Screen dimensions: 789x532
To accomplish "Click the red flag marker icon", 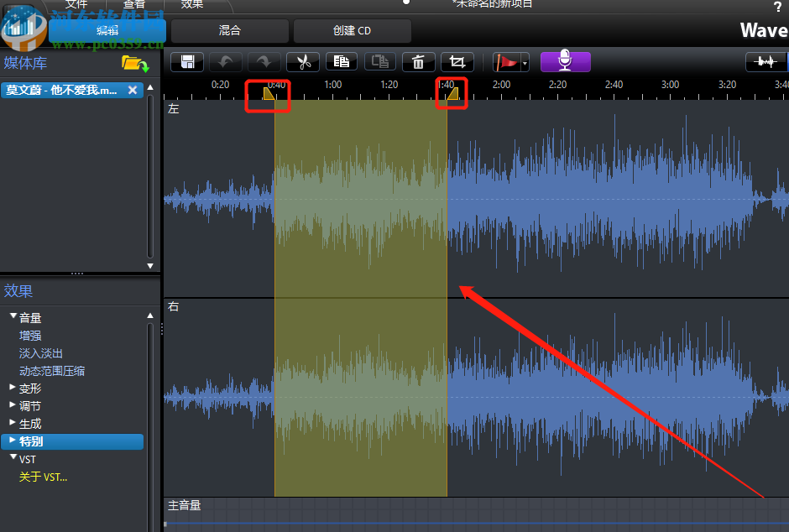I will 507,62.
